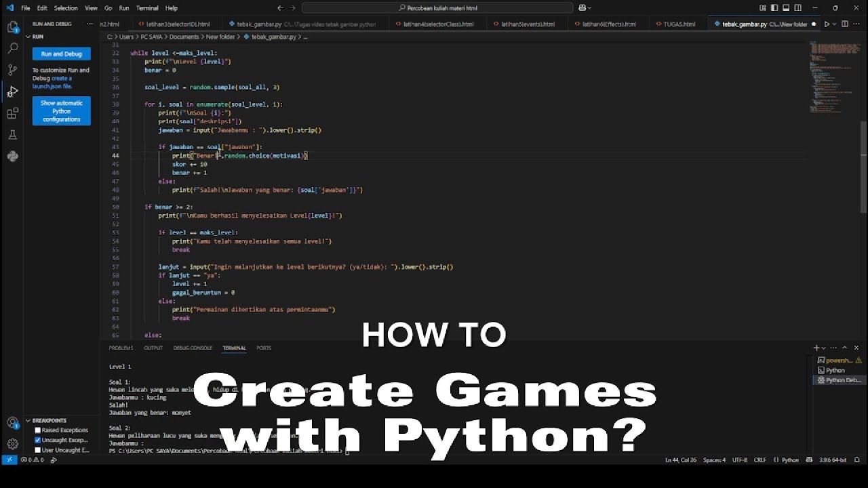This screenshot has height=488, width=868.
Task: Switch to the PROBLEMS panel tab
Action: tap(121, 348)
